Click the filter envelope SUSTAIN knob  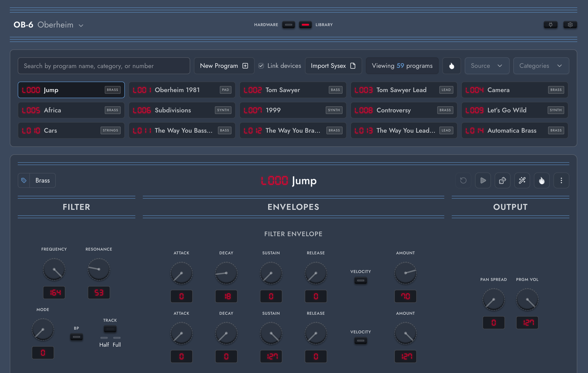tap(271, 273)
